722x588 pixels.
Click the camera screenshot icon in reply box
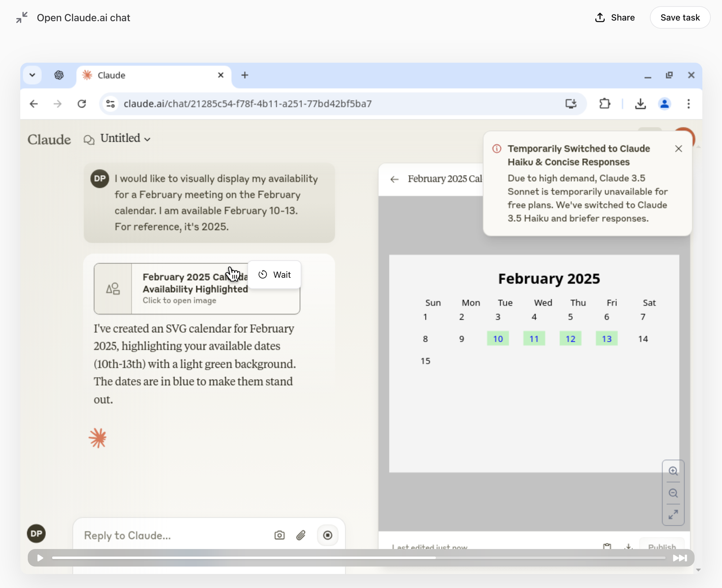click(279, 535)
